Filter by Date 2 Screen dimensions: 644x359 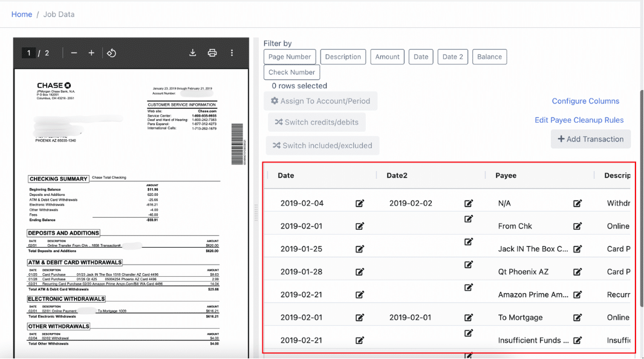point(452,57)
